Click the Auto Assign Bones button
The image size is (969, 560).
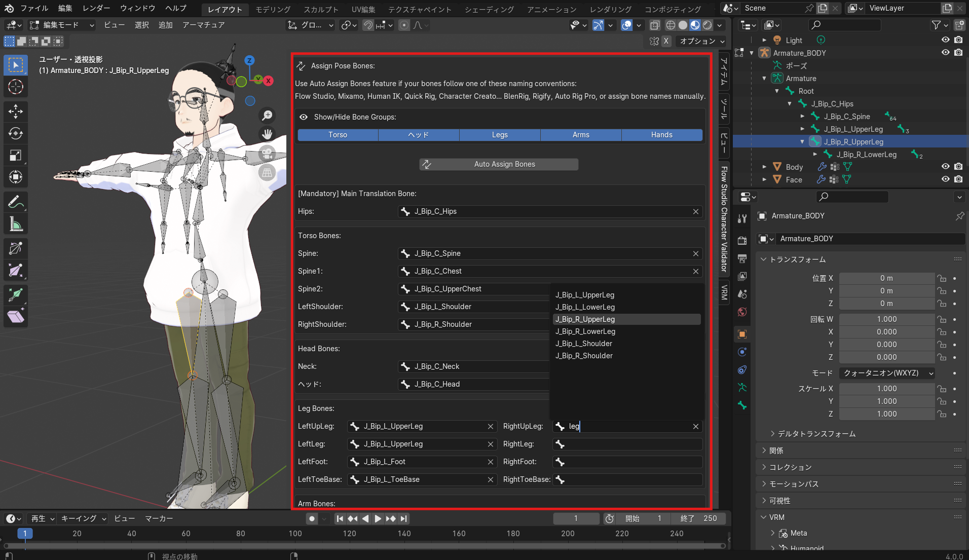coord(499,164)
